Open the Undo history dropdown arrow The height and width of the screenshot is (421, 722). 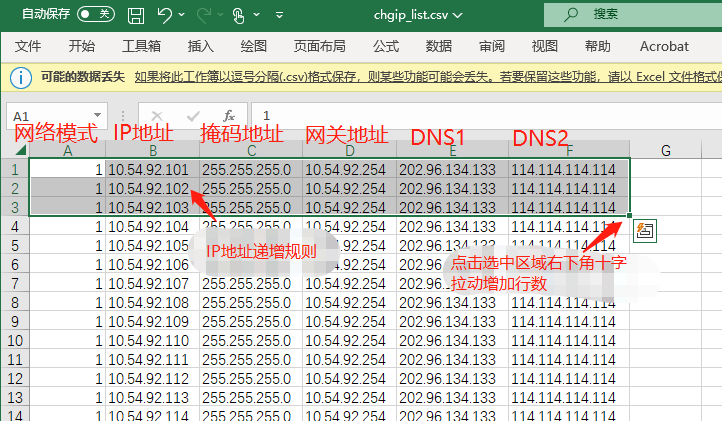click(x=182, y=16)
